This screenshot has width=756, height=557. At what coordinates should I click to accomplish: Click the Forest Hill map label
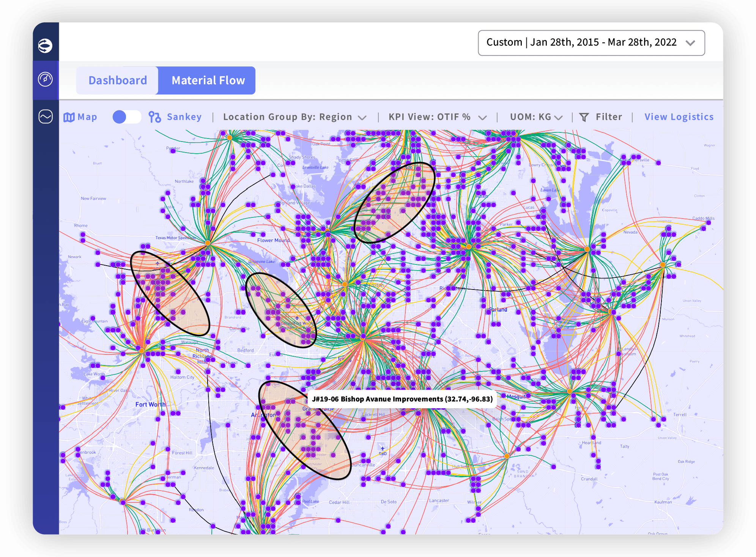click(x=182, y=453)
